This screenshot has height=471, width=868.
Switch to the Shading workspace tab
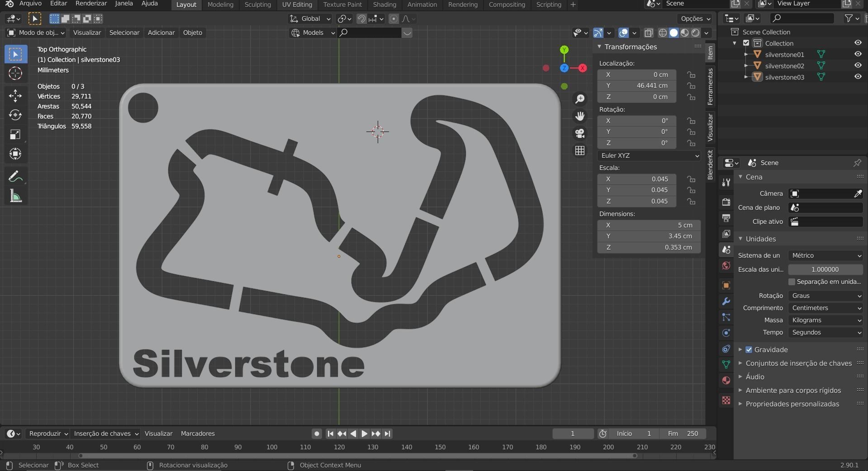(384, 5)
